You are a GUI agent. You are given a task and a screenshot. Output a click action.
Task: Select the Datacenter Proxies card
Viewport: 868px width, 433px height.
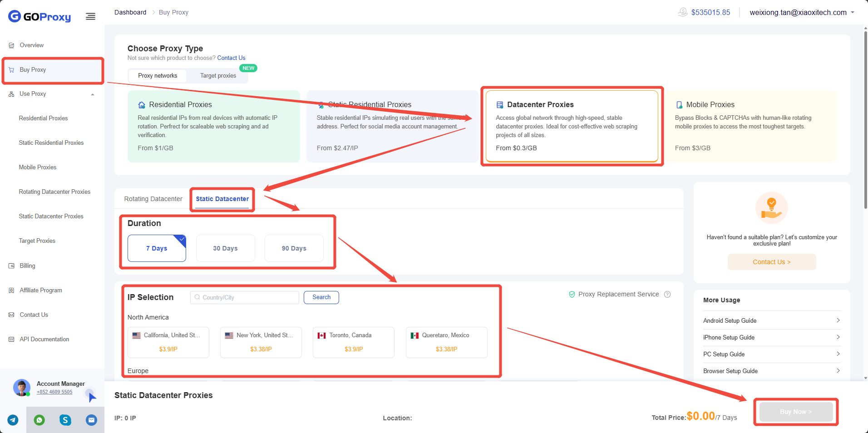click(x=572, y=126)
